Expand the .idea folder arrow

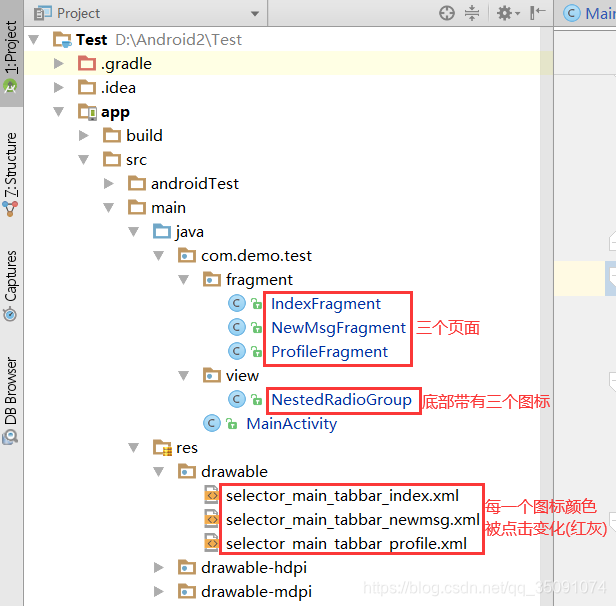coord(59,88)
